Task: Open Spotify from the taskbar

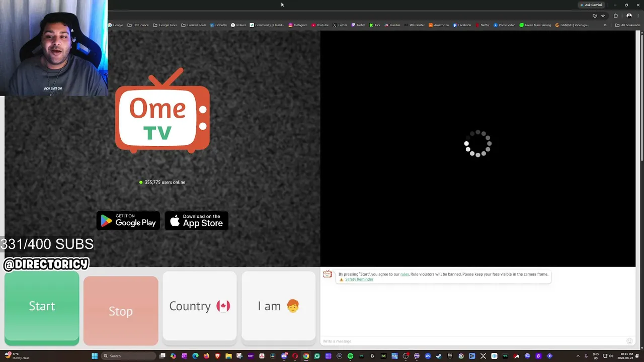Action: (x=351, y=356)
